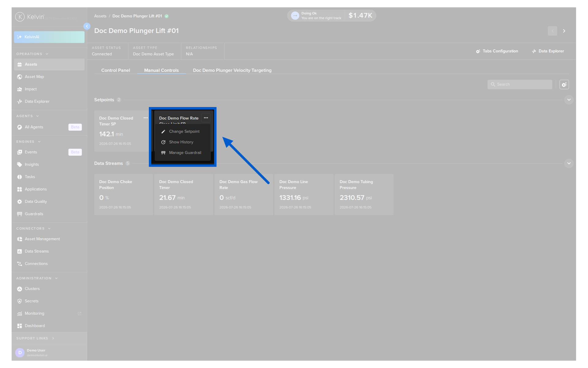Switch to the Control Panel tab
The width and height of the screenshot is (588, 368).
[x=115, y=70]
